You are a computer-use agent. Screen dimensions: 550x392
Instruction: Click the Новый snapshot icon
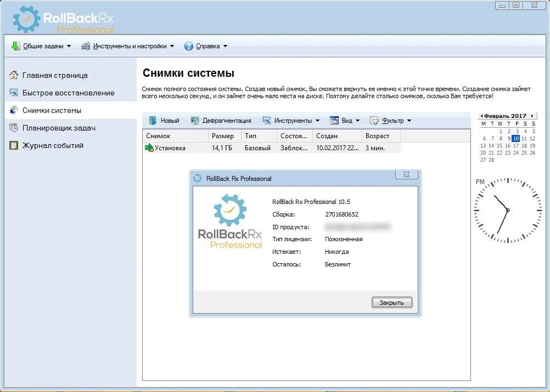[153, 121]
